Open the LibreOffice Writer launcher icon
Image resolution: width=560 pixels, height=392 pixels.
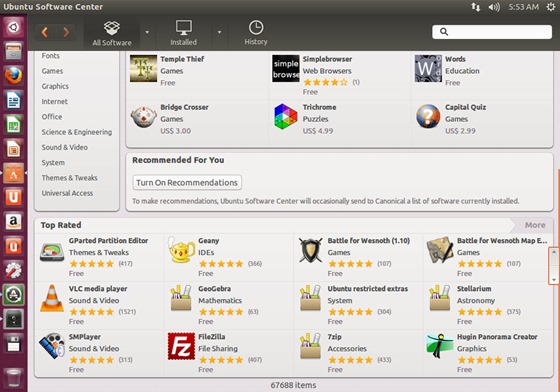[14, 100]
